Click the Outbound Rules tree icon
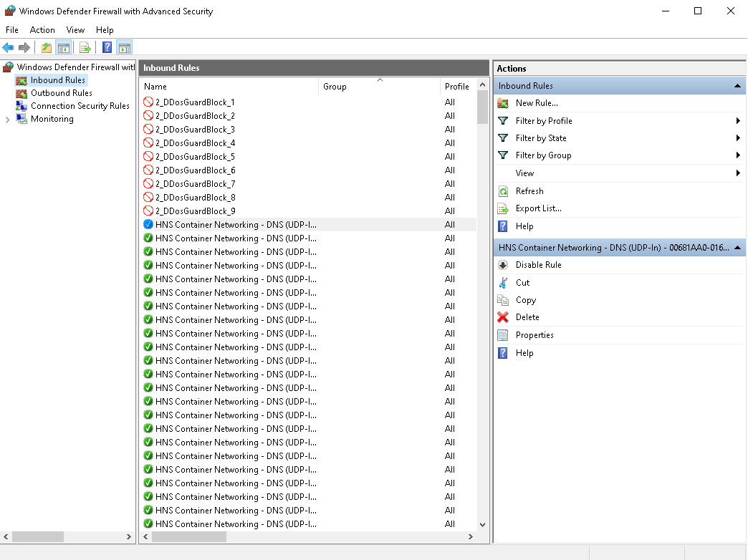Screen dimensions: 748x560 21,93
